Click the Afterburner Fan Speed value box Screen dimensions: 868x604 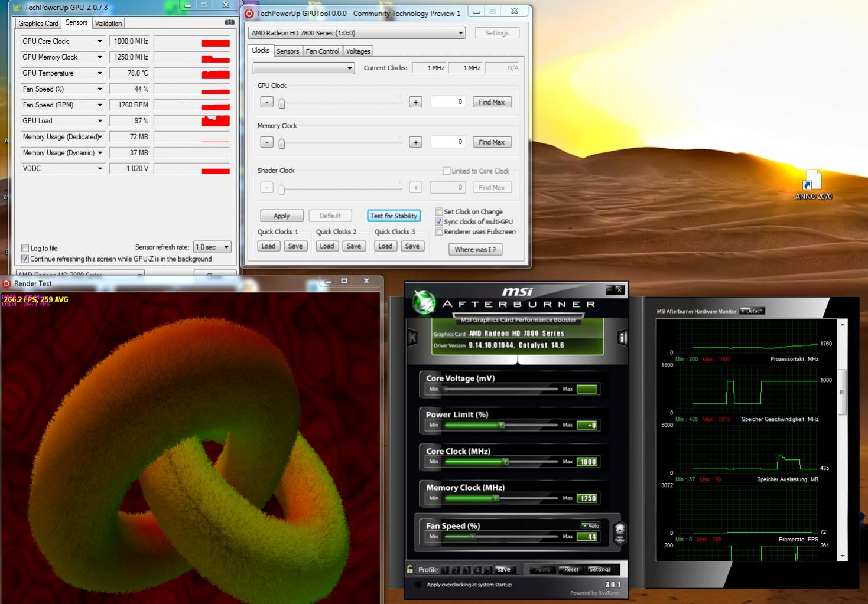click(x=587, y=537)
